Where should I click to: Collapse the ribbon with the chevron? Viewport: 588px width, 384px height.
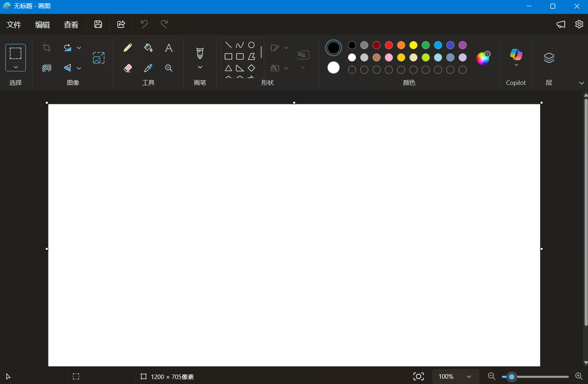point(581,83)
